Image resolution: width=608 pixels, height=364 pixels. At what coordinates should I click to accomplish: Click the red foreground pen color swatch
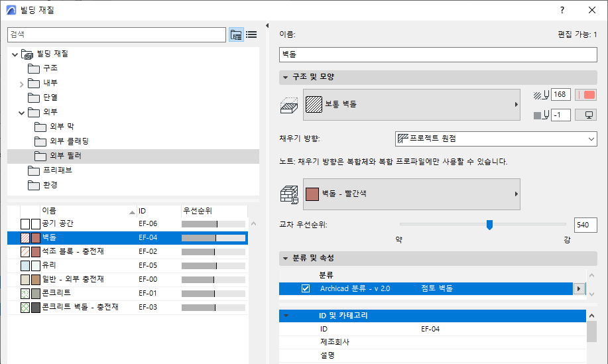coord(585,95)
